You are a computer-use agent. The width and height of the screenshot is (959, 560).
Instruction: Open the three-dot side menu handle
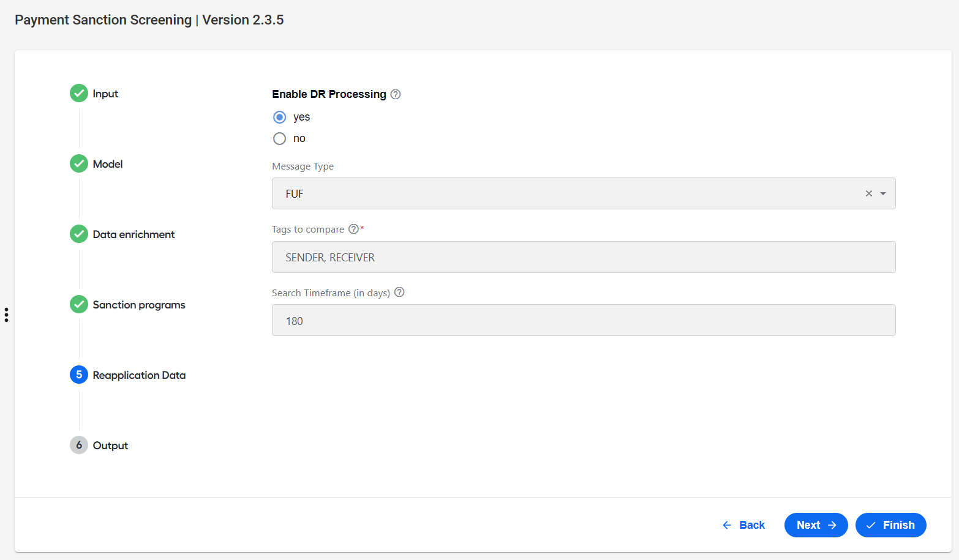tap(6, 315)
